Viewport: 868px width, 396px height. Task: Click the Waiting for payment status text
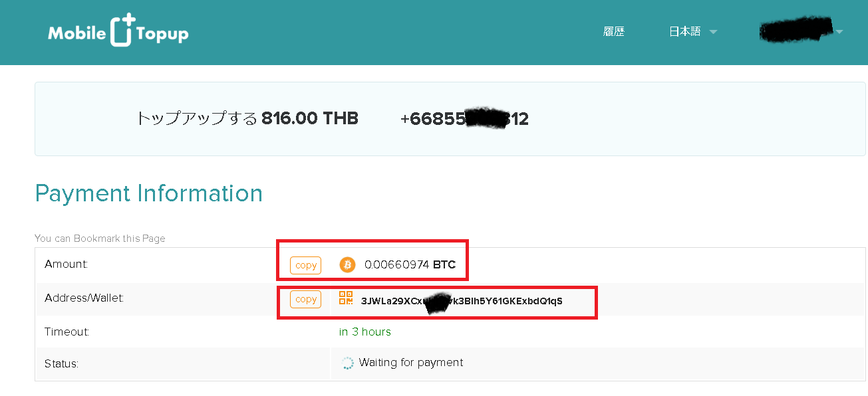click(411, 362)
